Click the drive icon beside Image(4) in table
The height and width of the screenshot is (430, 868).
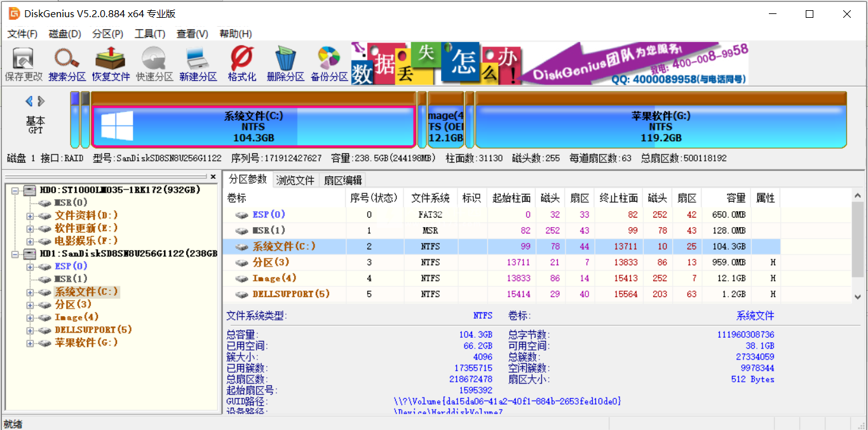tap(241, 279)
